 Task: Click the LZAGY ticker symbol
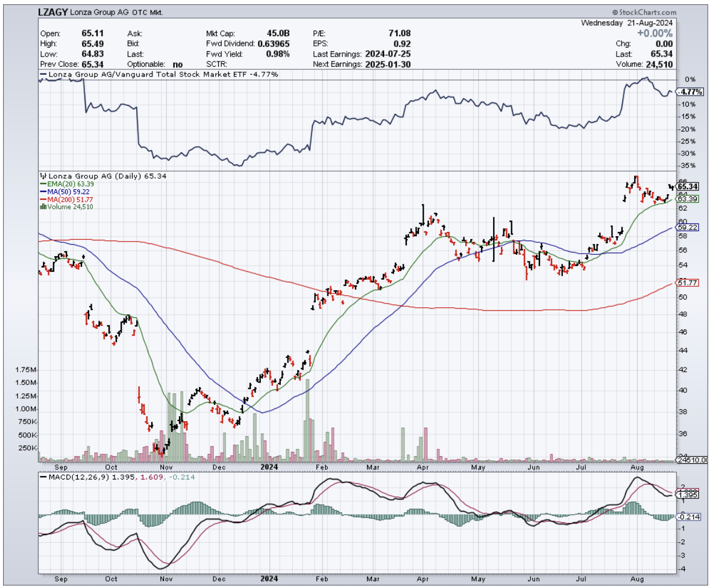pos(54,12)
